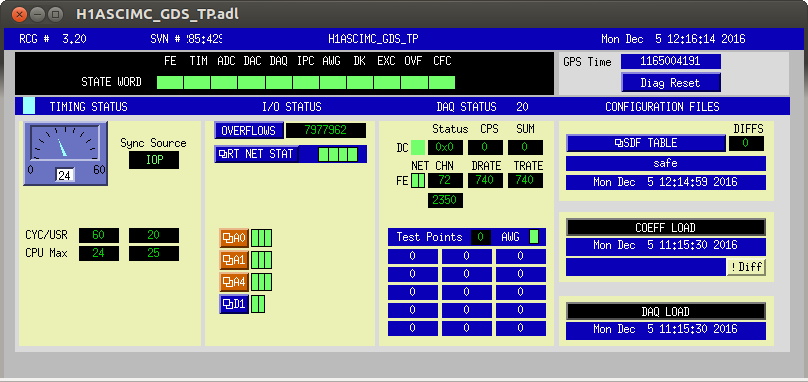Click the STATE WORD bit under FE
This screenshot has height=382, width=808.
[170, 82]
